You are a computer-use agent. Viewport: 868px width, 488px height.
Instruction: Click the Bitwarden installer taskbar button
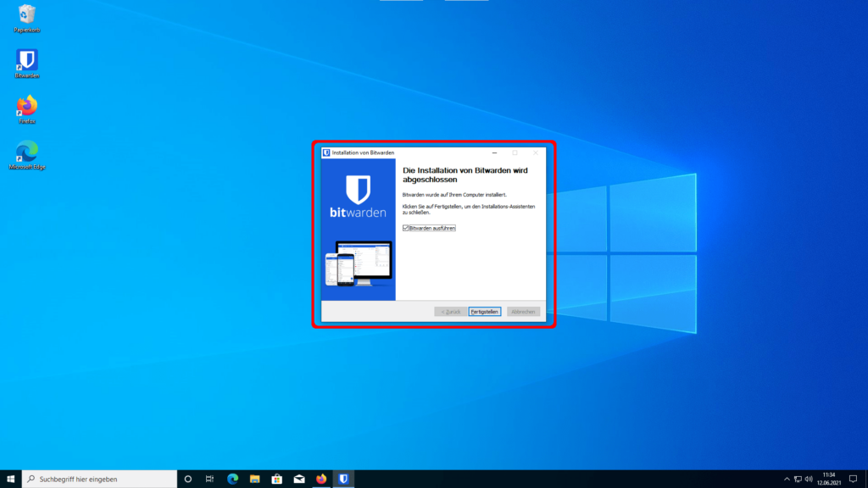pos(343,479)
